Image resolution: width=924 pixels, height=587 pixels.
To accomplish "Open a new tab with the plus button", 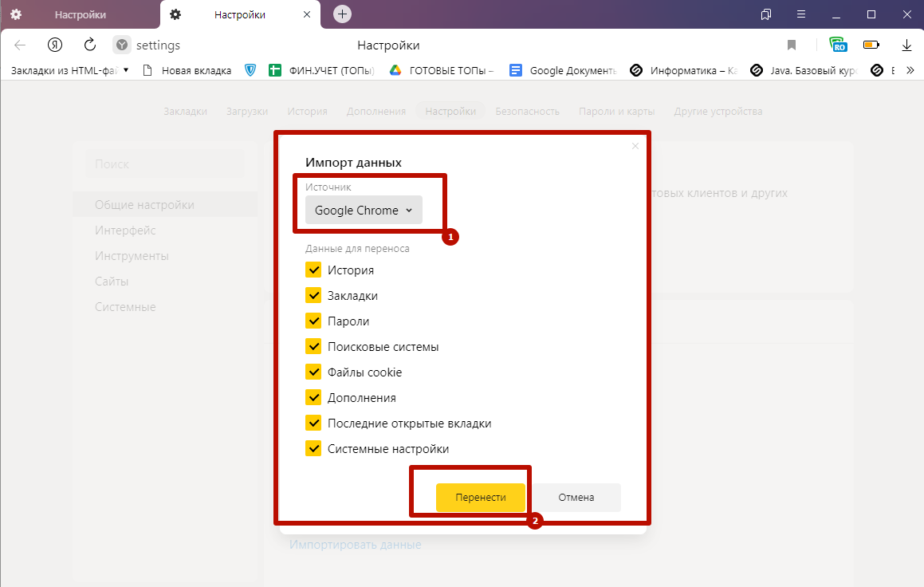I will coord(342,14).
